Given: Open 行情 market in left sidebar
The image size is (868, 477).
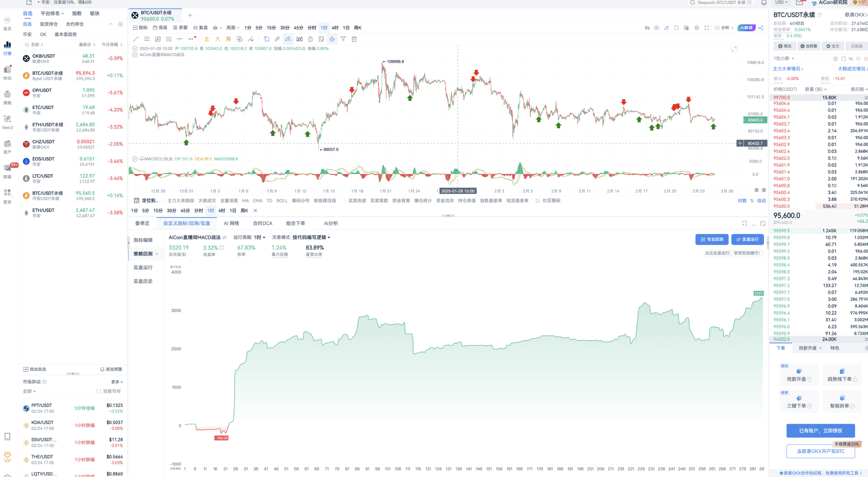Looking at the screenshot, I should 7,48.
